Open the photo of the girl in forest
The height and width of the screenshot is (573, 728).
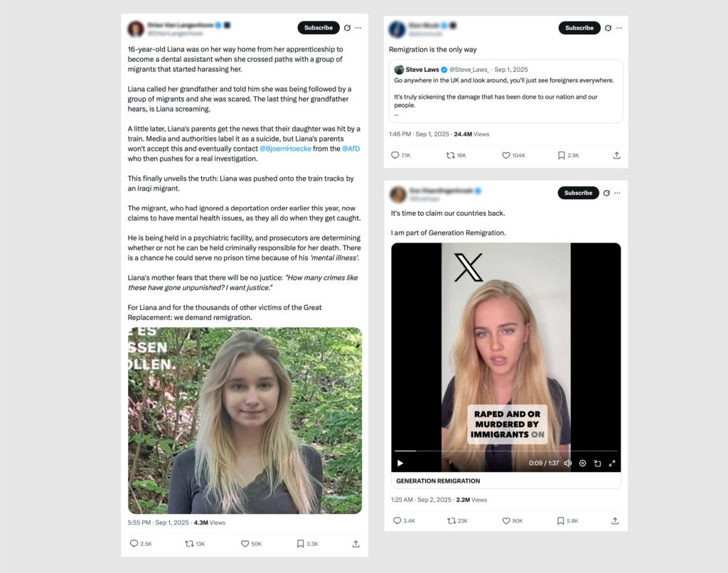tap(245, 421)
